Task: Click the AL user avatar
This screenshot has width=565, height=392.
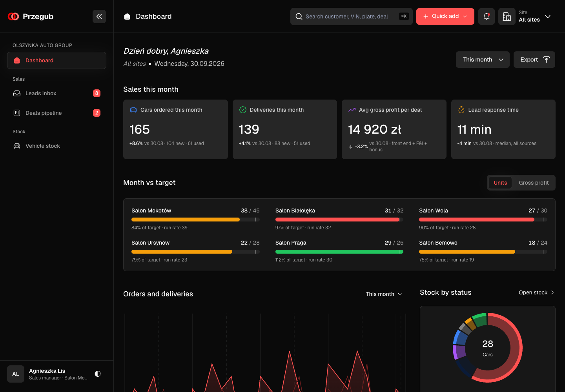Action: [x=16, y=374]
